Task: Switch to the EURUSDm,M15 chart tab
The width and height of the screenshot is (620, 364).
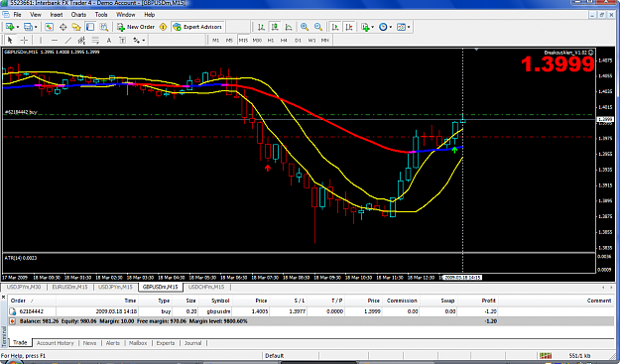Action: point(70,287)
